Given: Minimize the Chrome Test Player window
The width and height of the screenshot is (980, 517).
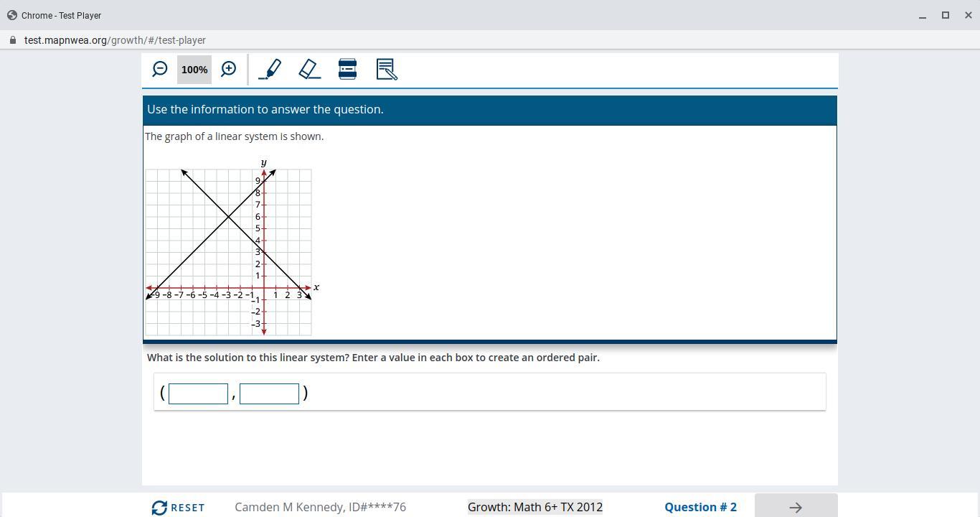Looking at the screenshot, I should coord(923,15).
